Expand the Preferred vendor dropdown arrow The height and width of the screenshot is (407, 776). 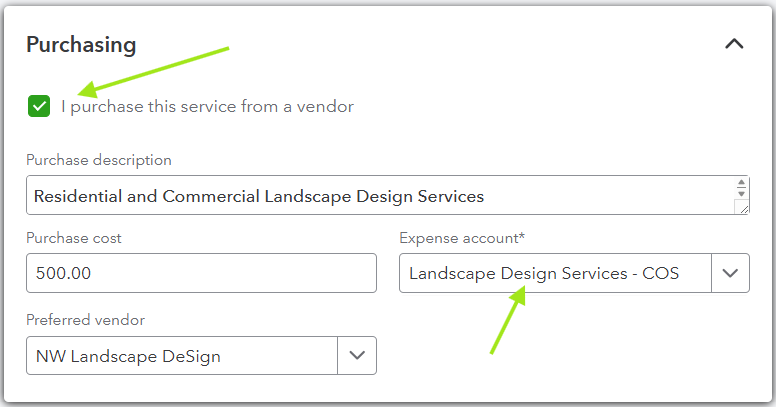(357, 355)
